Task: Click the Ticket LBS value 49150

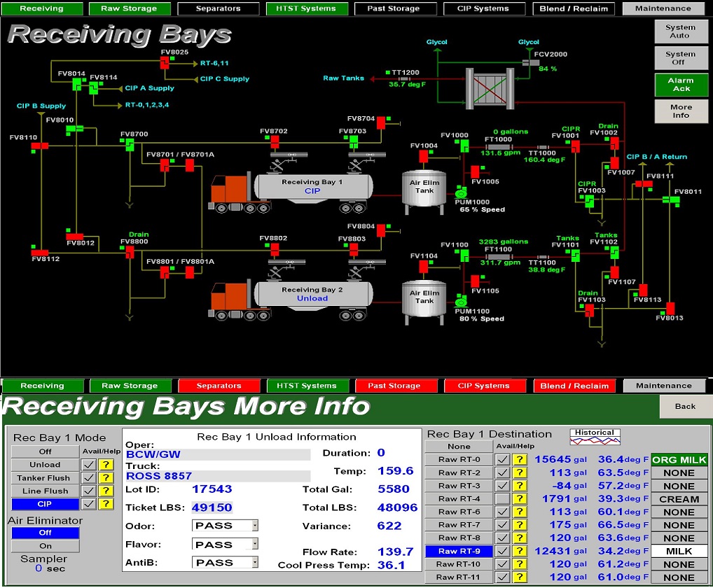Action: coord(212,507)
